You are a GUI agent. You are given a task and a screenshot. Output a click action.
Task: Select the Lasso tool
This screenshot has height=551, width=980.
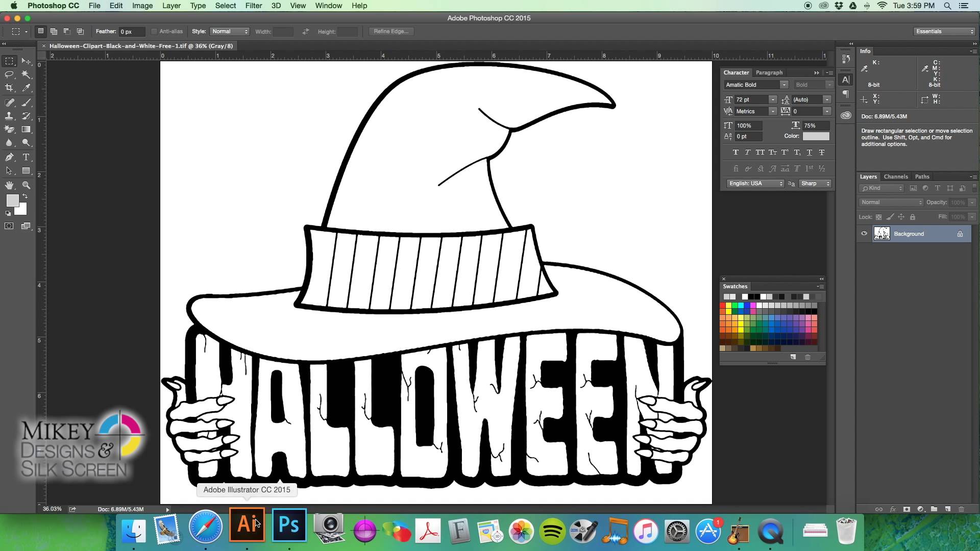[9, 74]
